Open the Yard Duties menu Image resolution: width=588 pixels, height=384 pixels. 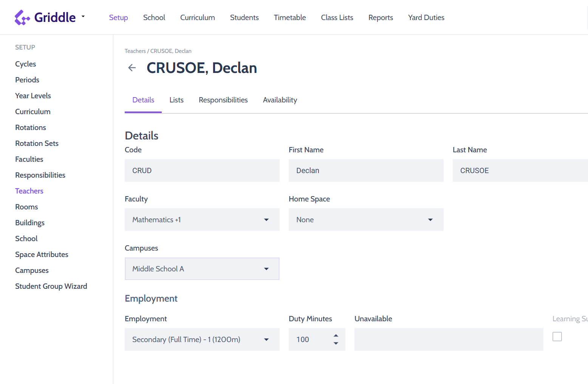426,17
